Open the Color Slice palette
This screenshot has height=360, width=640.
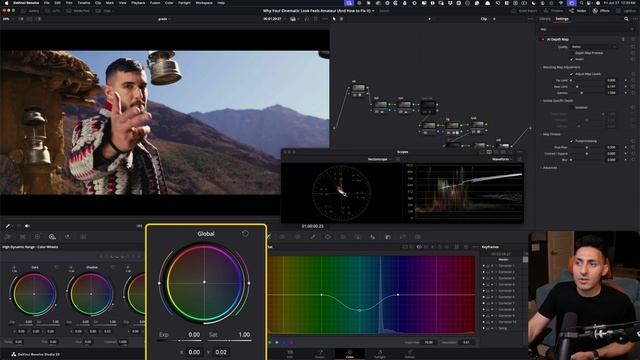click(298, 237)
